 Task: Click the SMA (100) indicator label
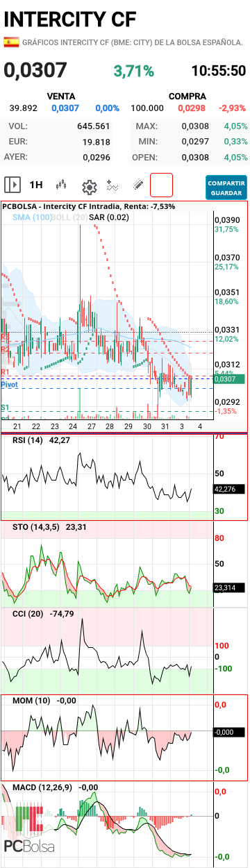pos(31,217)
